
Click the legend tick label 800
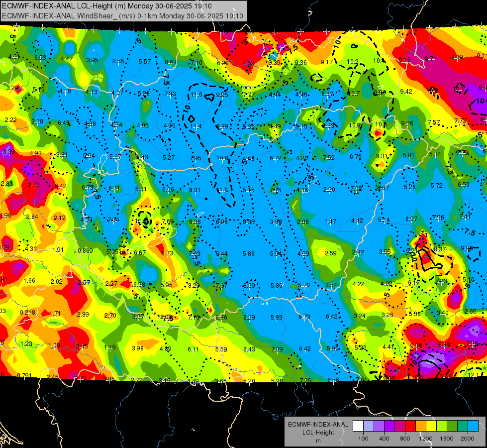(x=405, y=439)
